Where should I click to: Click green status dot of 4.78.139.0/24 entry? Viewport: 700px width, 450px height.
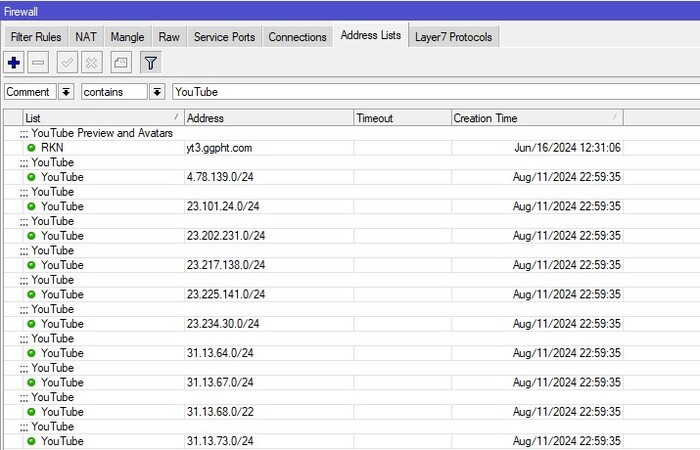click(31, 177)
